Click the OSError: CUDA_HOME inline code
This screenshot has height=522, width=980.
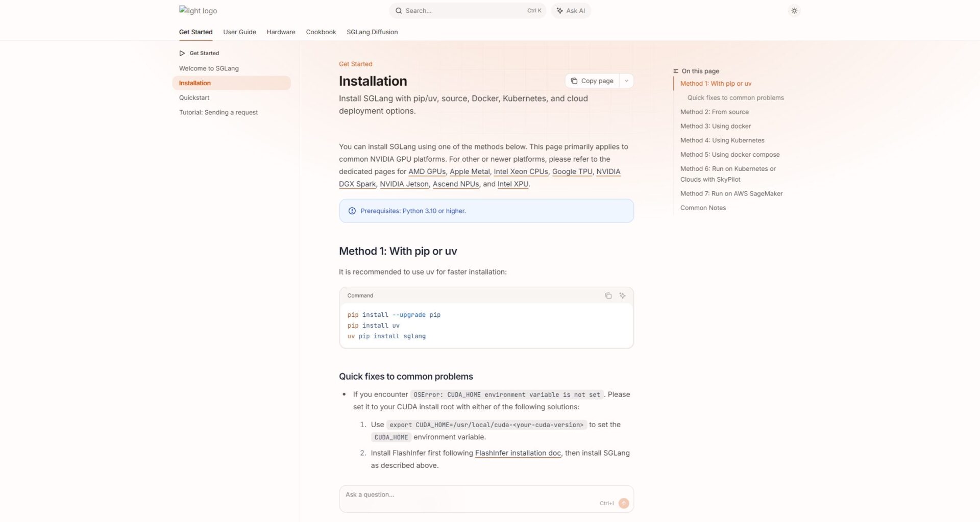[507, 395]
